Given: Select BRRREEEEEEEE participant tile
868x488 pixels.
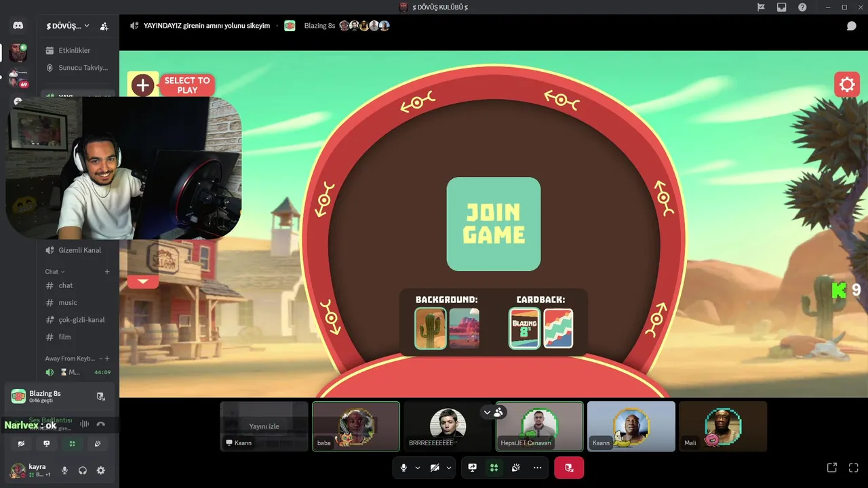Looking at the screenshot, I should coord(448,426).
